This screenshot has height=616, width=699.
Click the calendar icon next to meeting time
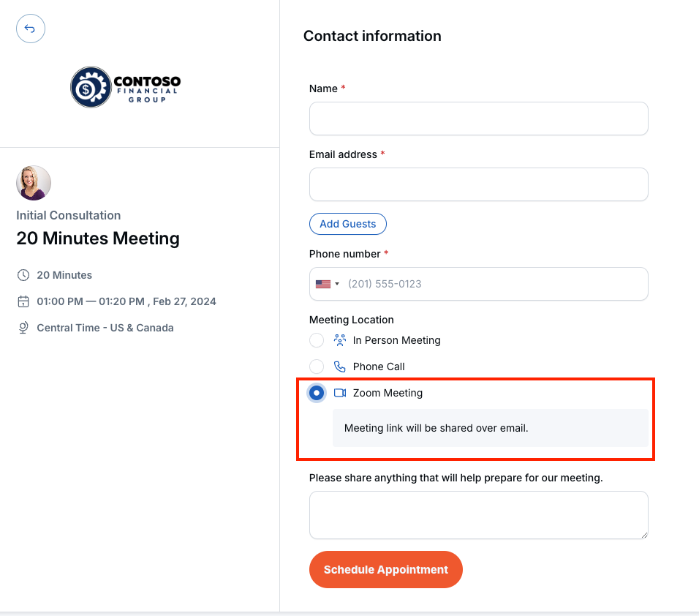[23, 301]
